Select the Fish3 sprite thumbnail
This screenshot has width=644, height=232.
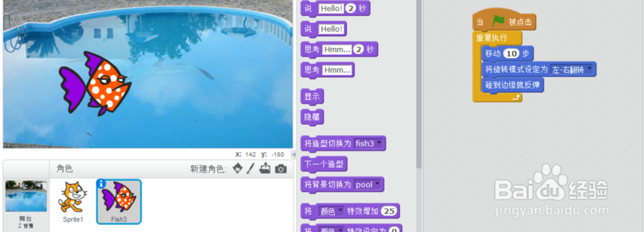(119, 202)
